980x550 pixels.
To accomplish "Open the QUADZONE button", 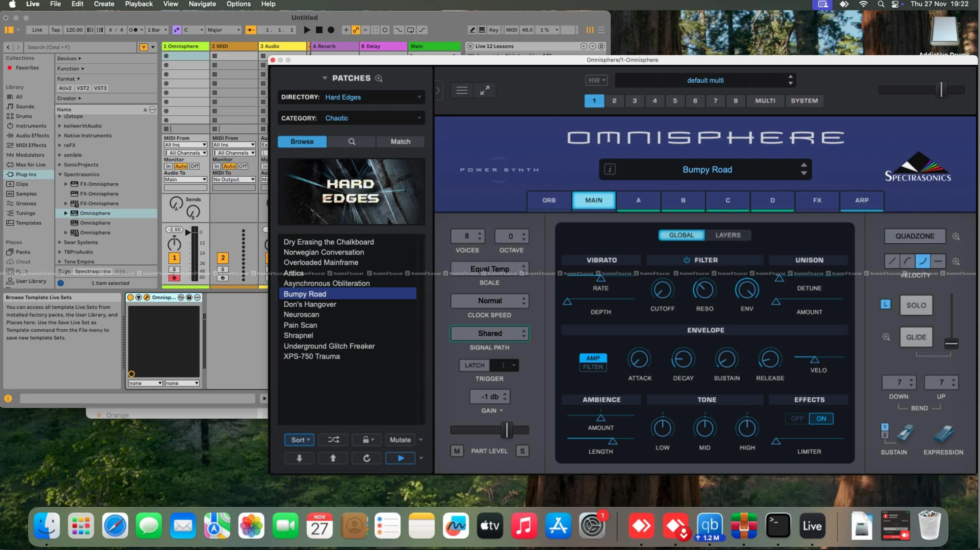I will coord(915,236).
